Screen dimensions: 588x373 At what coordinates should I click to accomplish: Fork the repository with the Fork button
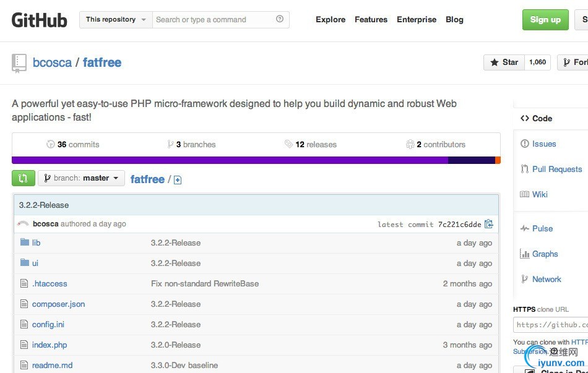coord(573,62)
